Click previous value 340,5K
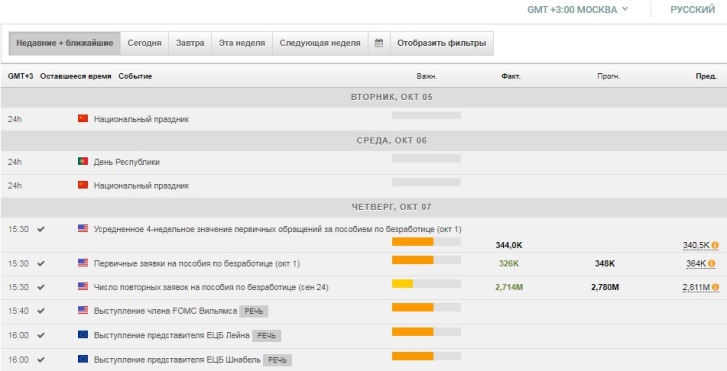This screenshot has width=727, height=371. [x=696, y=245]
